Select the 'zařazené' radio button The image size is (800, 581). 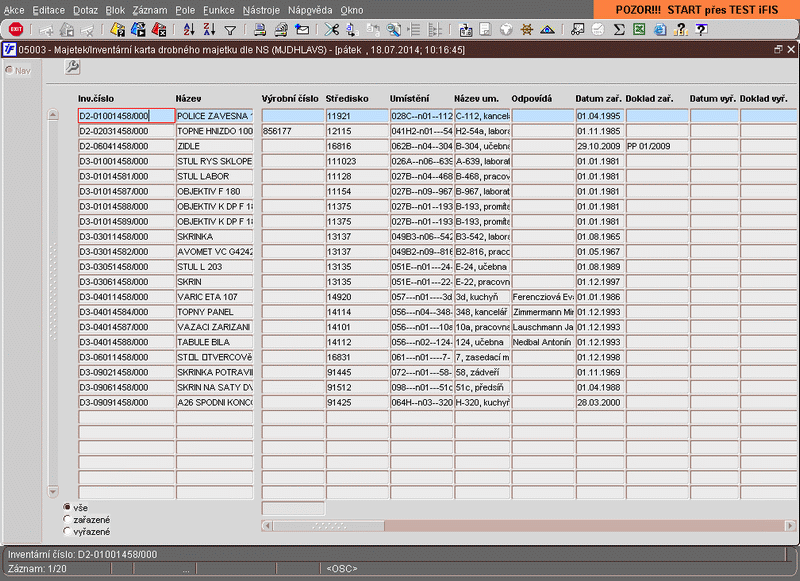click(67, 519)
